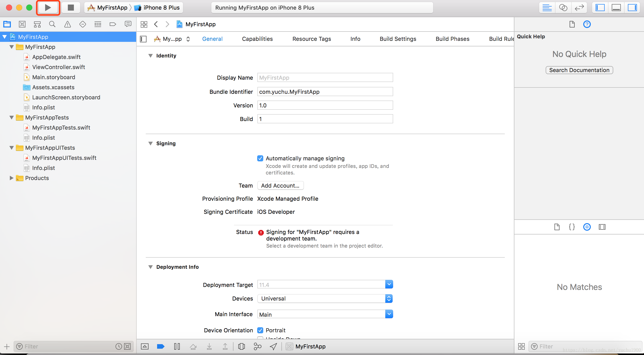
Task: Toggle the Assistant editor (overlapping circles)
Action: point(563,8)
